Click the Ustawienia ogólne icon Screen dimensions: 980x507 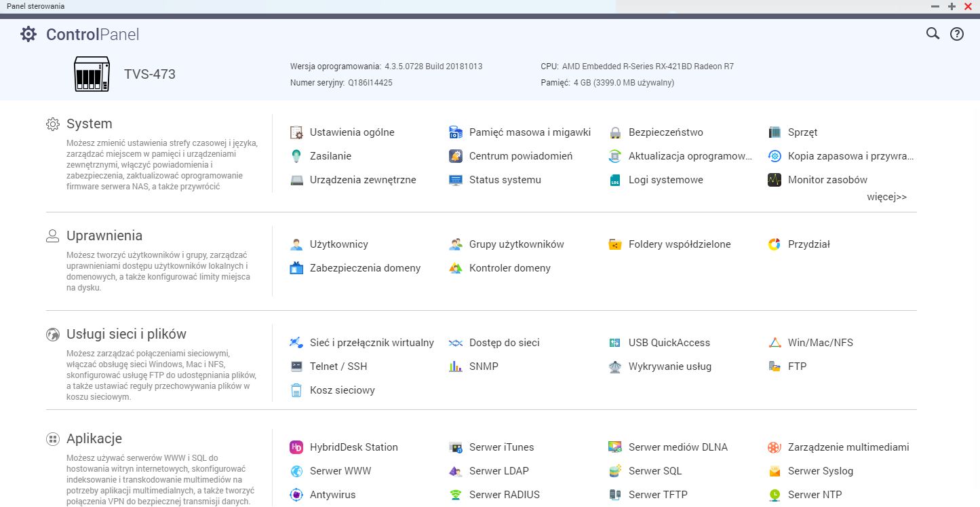tap(296, 132)
